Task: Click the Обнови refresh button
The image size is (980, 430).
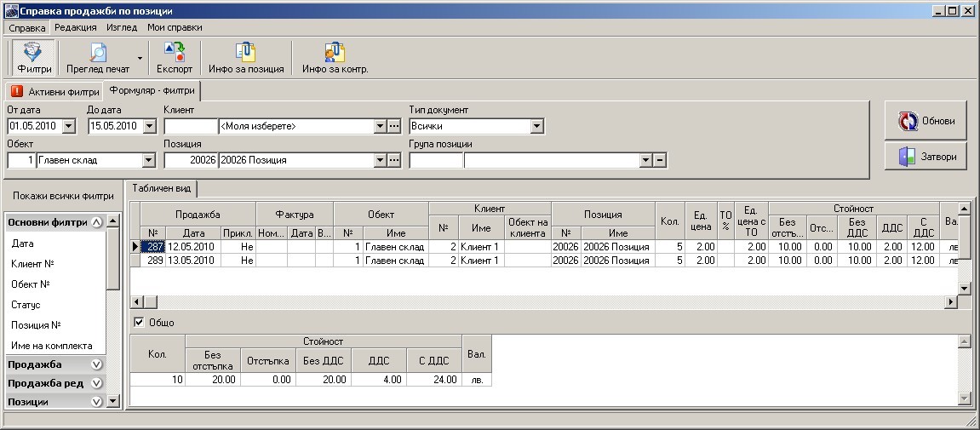Action: coord(925,121)
